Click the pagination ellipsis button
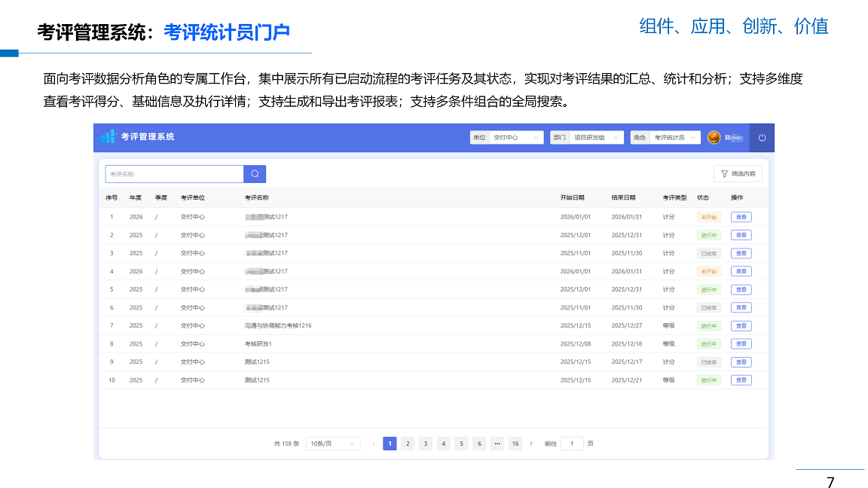 [497, 444]
